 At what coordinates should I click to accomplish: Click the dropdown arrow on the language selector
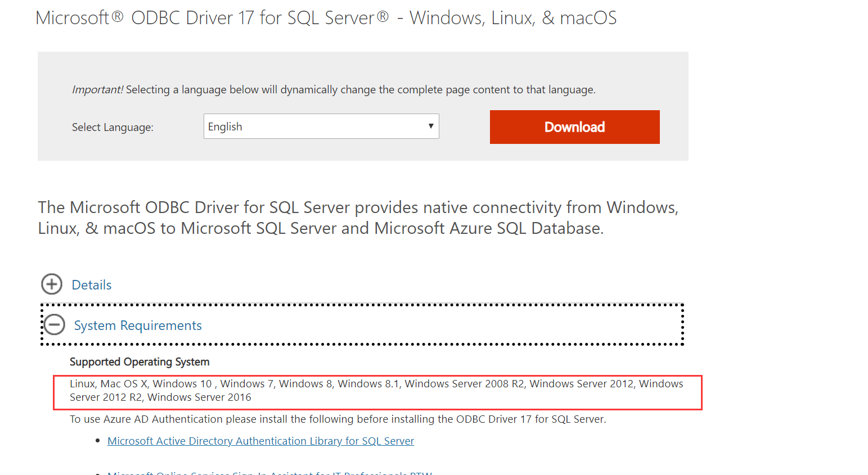pyautogui.click(x=430, y=126)
